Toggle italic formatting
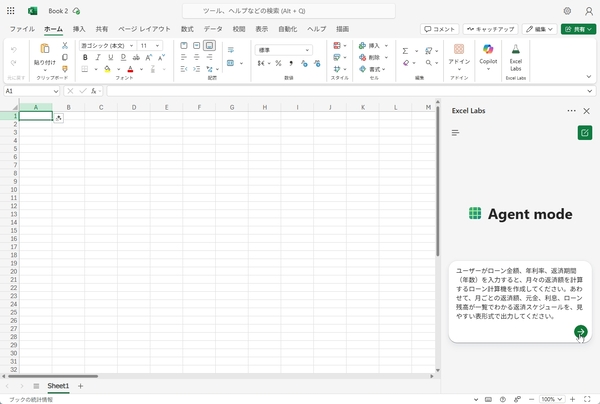Screen dimensions: 600x404 (97, 58)
